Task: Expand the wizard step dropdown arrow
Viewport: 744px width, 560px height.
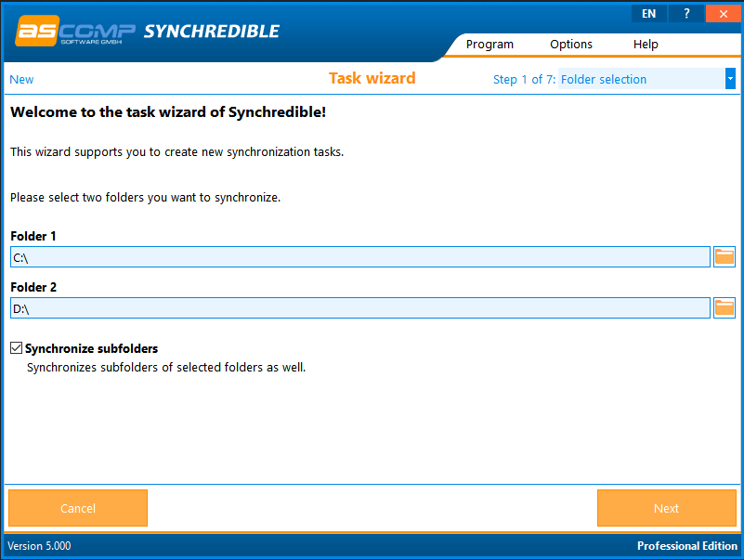Action: tap(730, 79)
